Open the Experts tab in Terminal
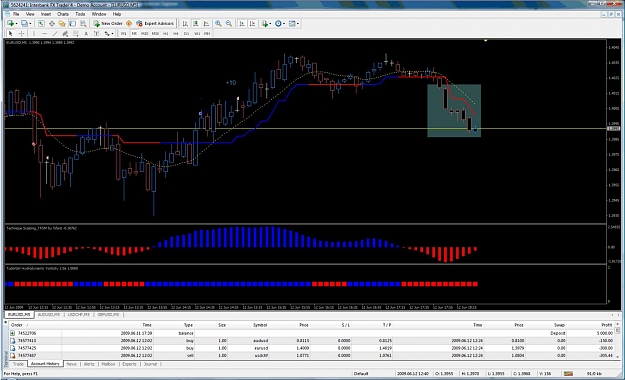The width and height of the screenshot is (625, 380). tap(129, 364)
